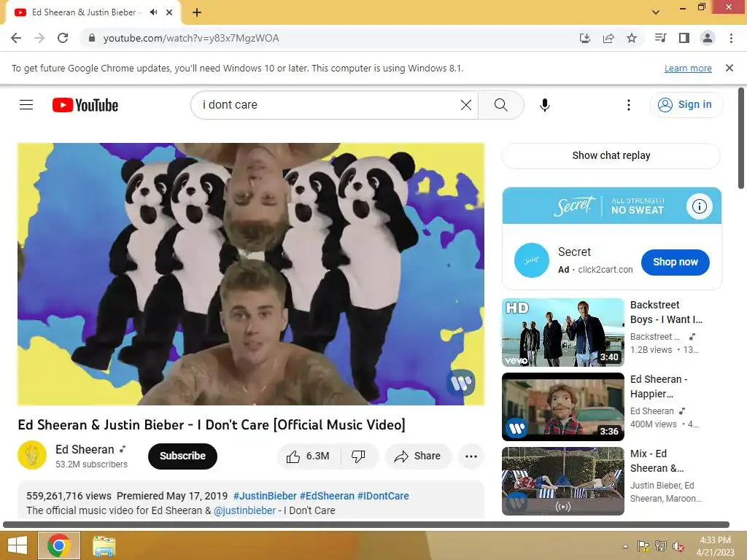Open File Explorer from taskbar
The image size is (747, 560).
[x=104, y=546]
